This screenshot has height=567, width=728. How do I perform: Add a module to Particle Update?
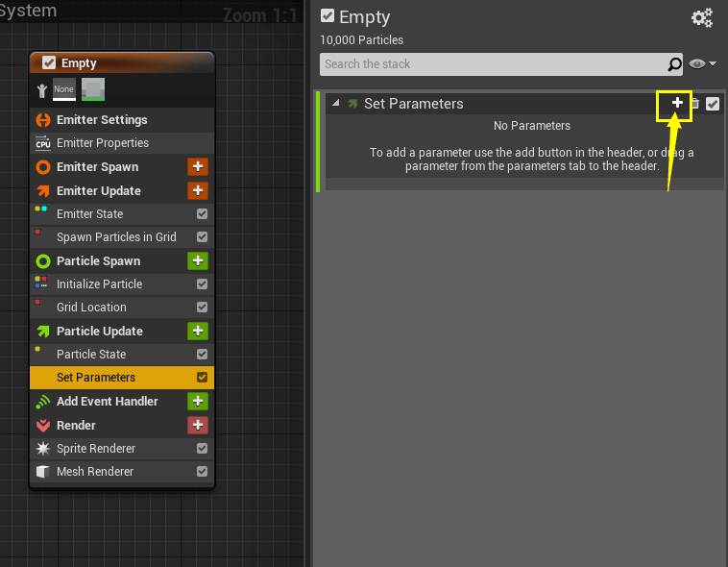(x=197, y=331)
